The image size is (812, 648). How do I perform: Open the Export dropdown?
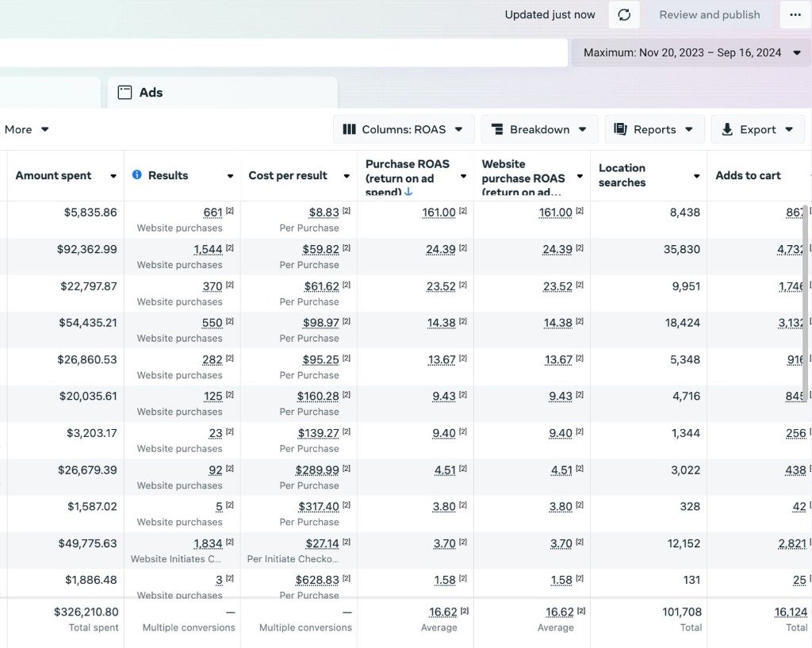click(757, 129)
